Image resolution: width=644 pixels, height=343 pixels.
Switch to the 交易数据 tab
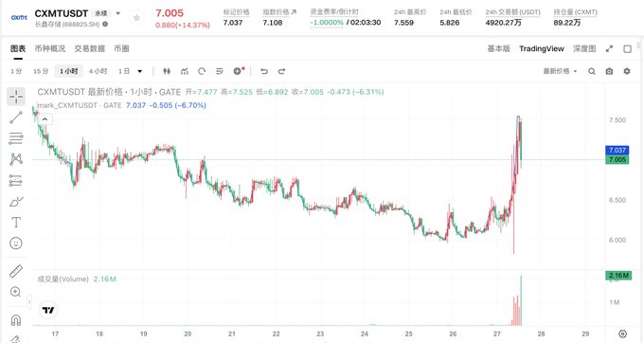[x=90, y=49]
